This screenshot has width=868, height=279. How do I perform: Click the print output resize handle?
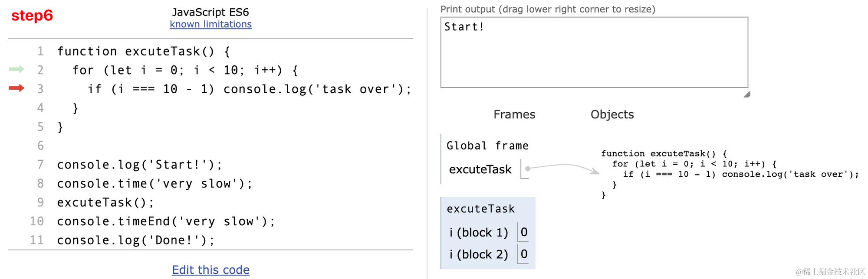pos(747,94)
